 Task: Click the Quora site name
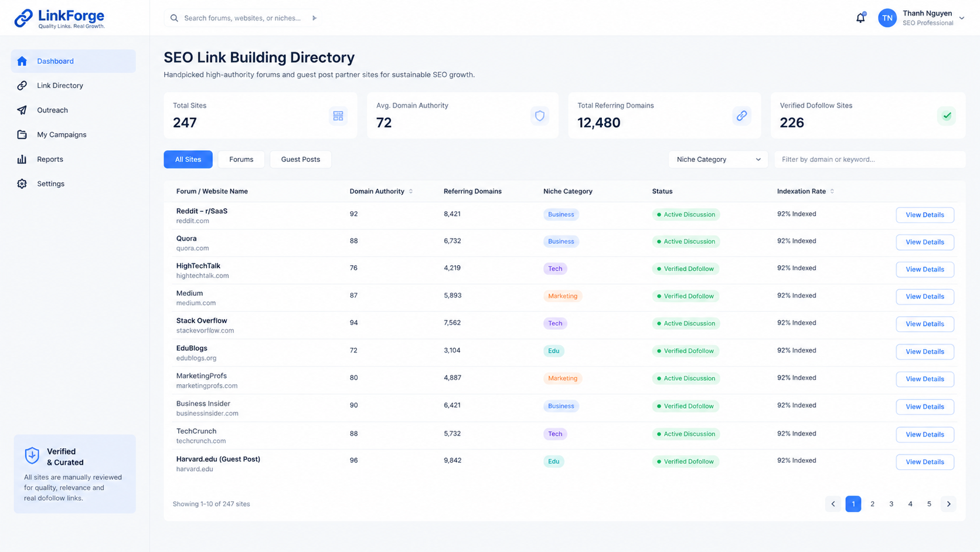186,239
